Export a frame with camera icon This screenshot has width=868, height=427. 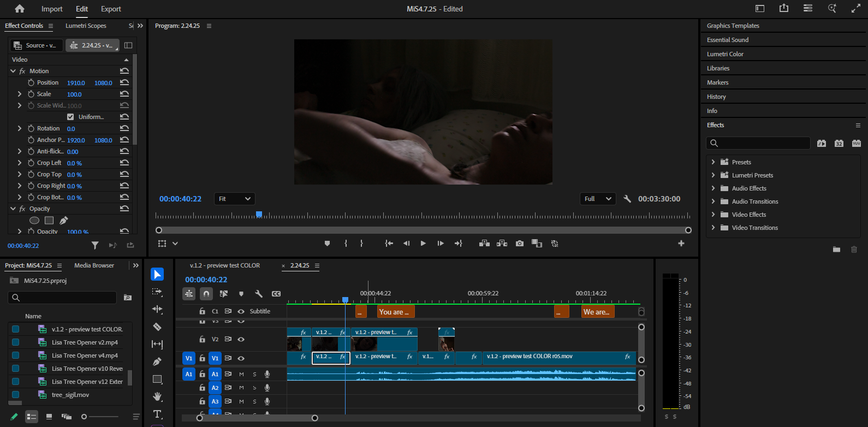520,244
